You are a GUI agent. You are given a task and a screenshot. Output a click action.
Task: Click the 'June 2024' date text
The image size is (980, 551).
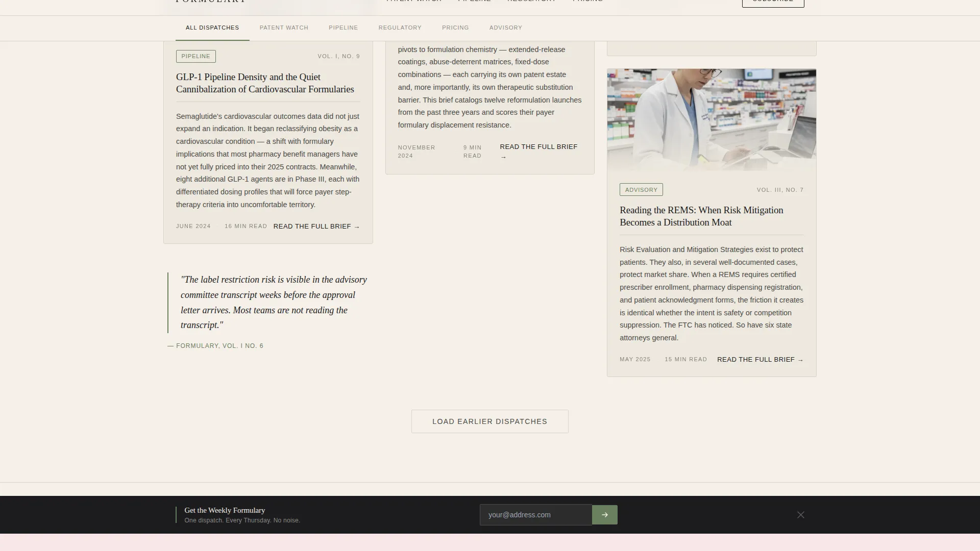tap(193, 227)
